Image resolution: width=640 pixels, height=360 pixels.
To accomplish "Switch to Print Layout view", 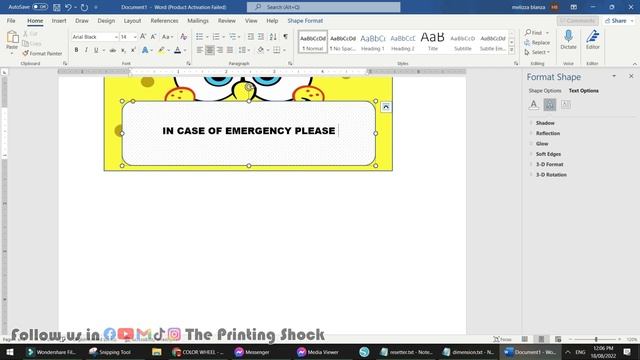I will (541, 339).
